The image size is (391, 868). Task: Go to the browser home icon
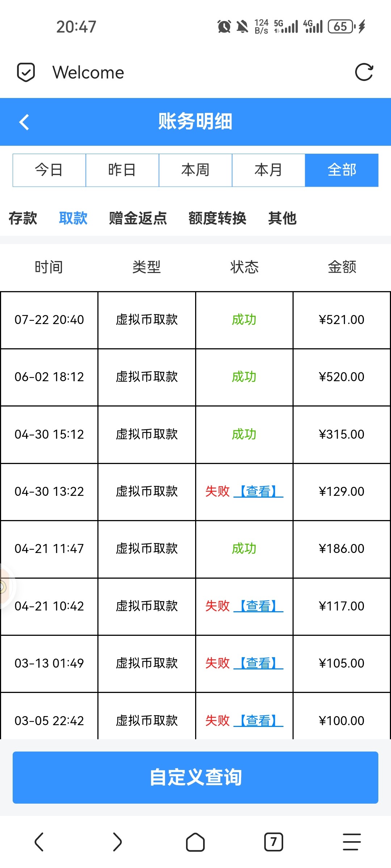[x=195, y=842]
